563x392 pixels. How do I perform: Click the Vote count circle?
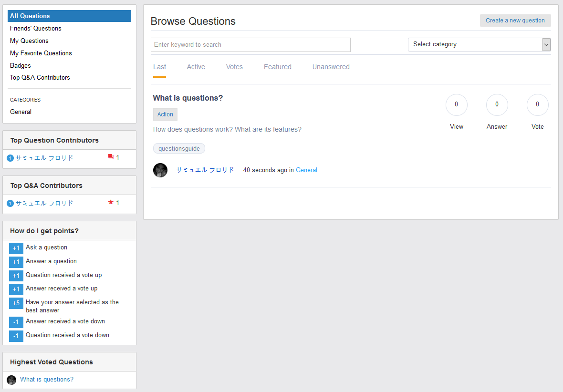coord(538,105)
